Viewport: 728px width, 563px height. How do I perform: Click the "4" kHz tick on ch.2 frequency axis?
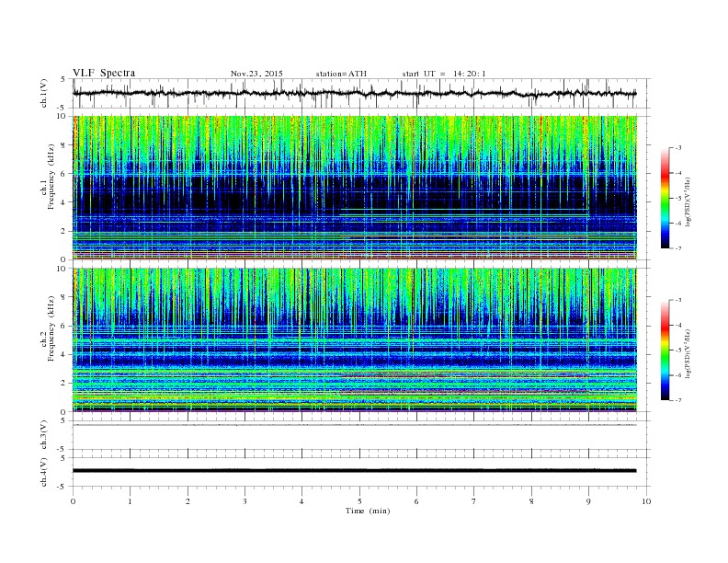pyautogui.click(x=63, y=354)
